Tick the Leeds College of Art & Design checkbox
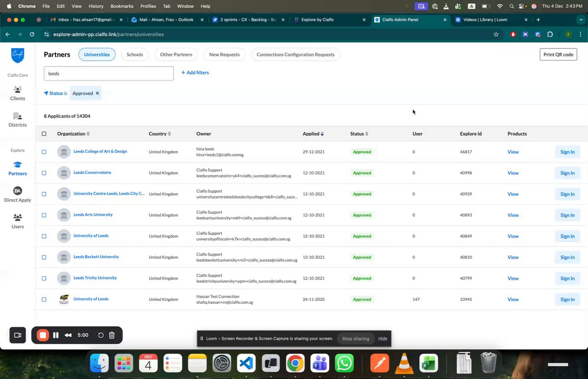This screenshot has height=379, width=588. 44,152
